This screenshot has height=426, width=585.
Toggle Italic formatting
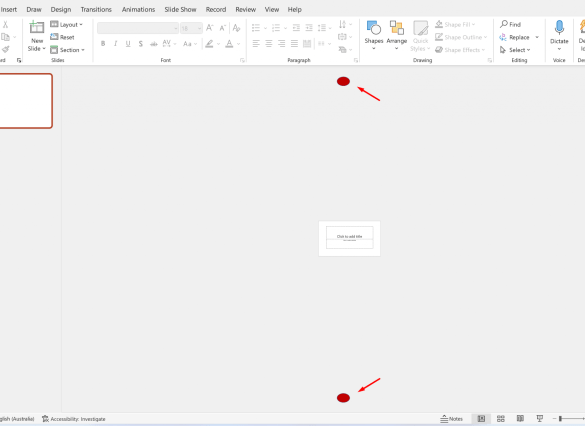116,44
